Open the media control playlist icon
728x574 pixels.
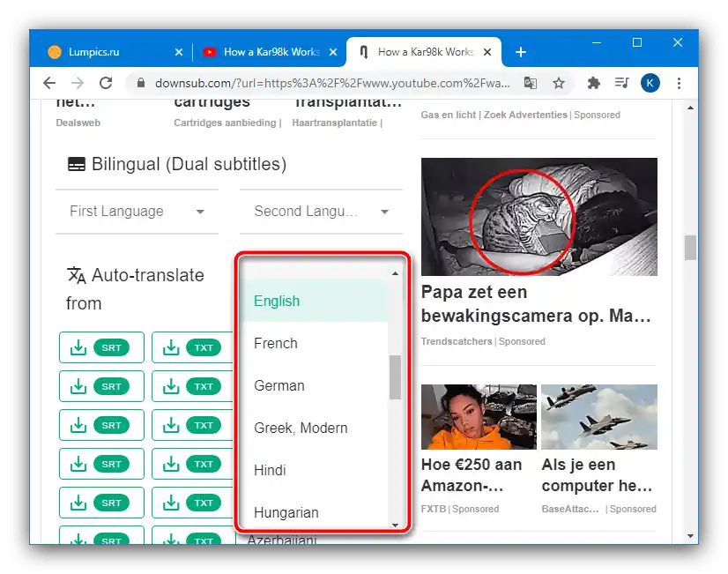coord(621,83)
